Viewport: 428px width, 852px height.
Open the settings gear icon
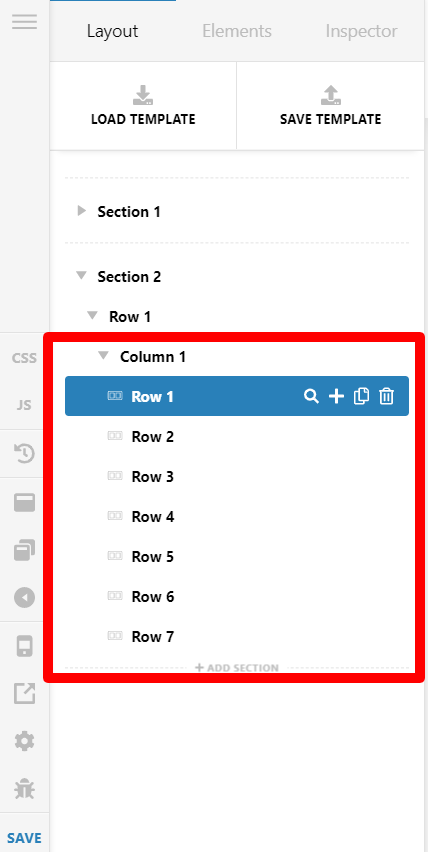coord(24,741)
